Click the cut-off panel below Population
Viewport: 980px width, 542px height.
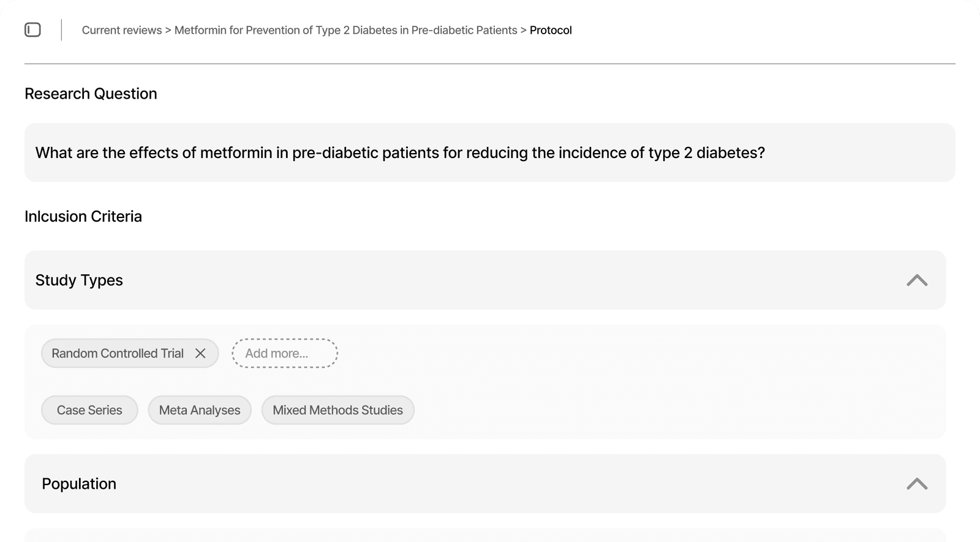(x=484, y=535)
